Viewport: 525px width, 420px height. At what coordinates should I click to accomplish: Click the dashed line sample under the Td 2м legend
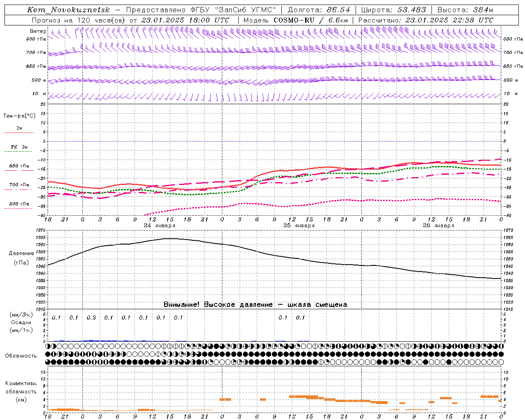[x=19, y=152]
